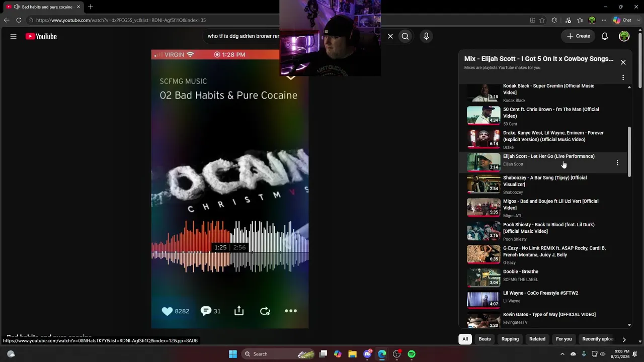Clear the YouTube search box text
This screenshot has height=362, width=644.
tap(390, 36)
